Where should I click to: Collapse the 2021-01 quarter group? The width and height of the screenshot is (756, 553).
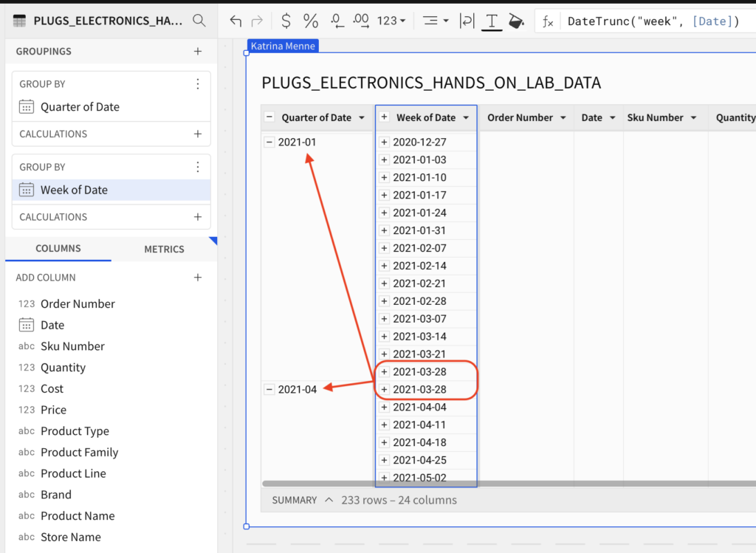[269, 142]
